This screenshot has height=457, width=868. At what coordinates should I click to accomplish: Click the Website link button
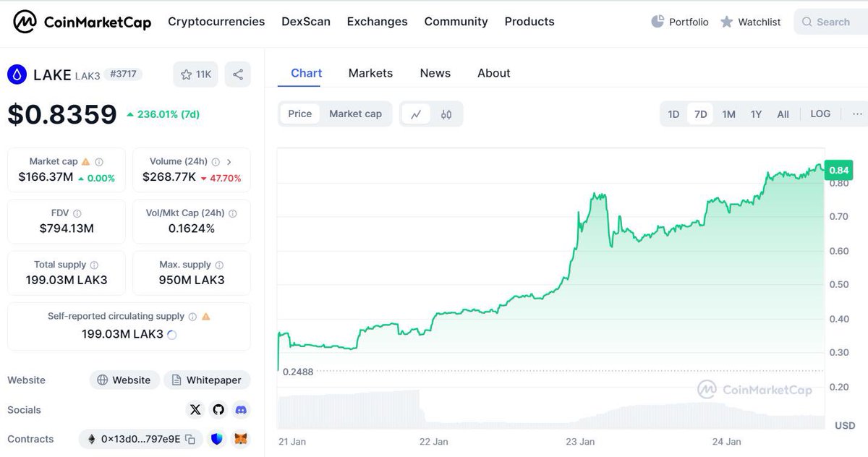[x=124, y=380]
